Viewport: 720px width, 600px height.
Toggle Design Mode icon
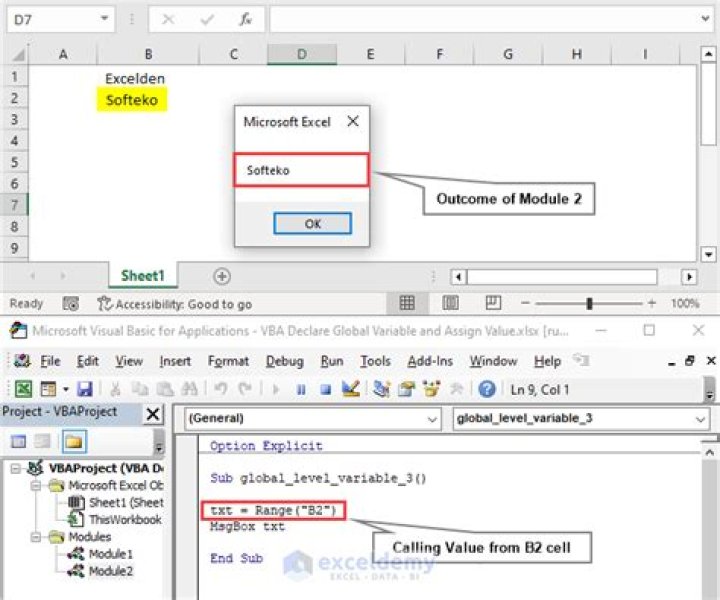[351, 389]
